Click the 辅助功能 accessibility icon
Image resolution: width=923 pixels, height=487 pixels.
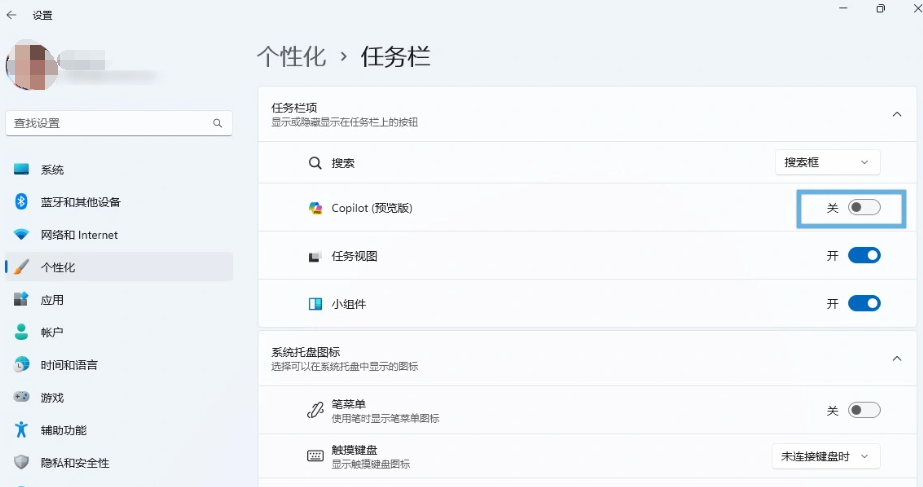[21, 430]
